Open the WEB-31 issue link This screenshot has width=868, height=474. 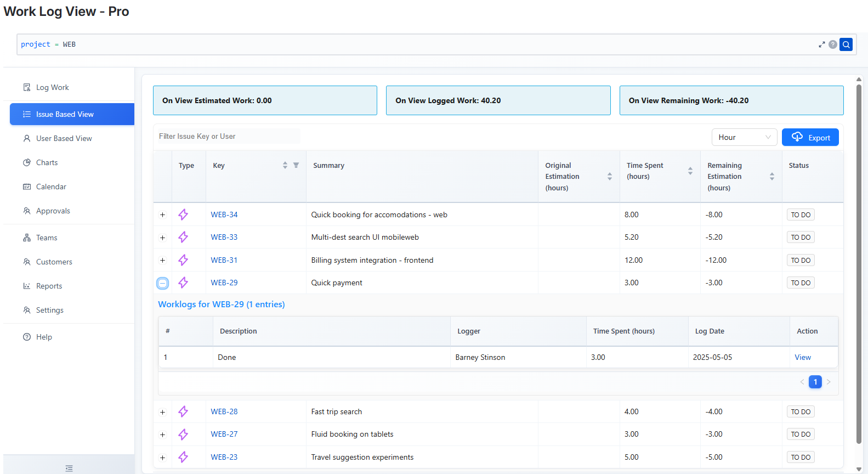click(224, 260)
